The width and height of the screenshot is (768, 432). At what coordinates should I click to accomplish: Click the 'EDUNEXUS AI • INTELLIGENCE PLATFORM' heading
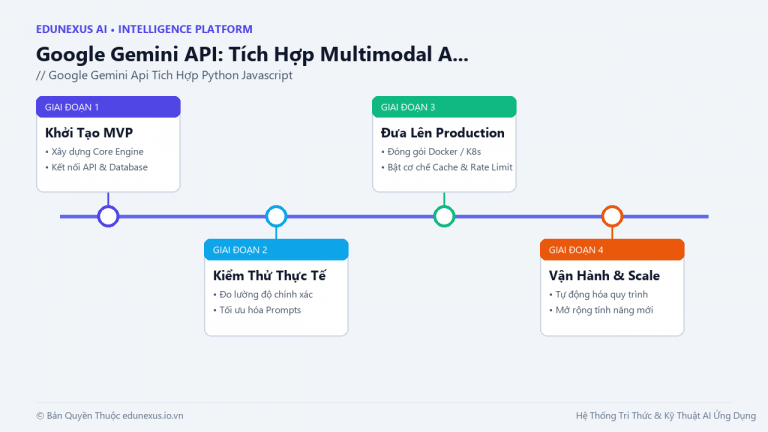[x=144, y=29]
